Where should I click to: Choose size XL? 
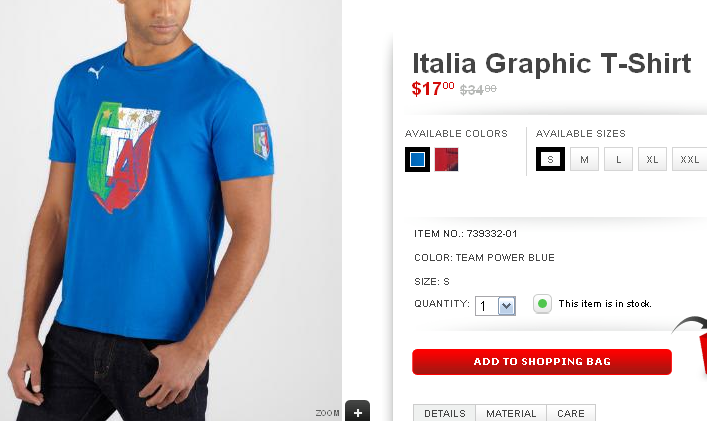click(x=652, y=159)
